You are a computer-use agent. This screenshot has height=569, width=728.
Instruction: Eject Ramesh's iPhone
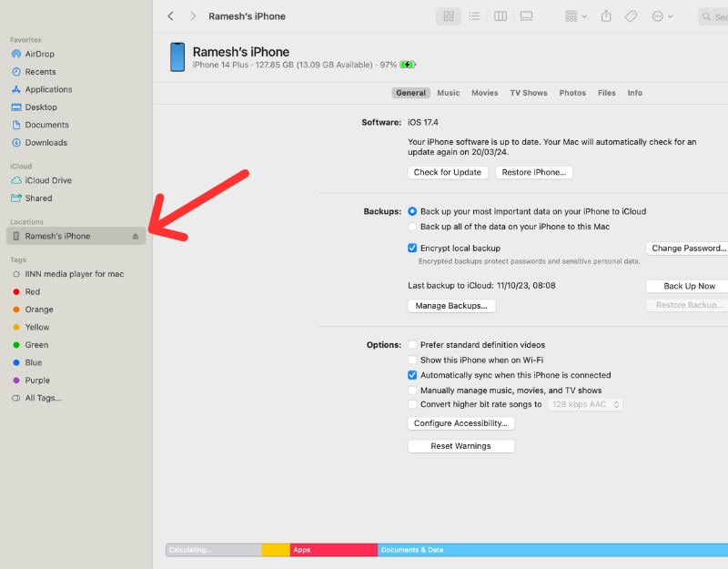tap(135, 236)
